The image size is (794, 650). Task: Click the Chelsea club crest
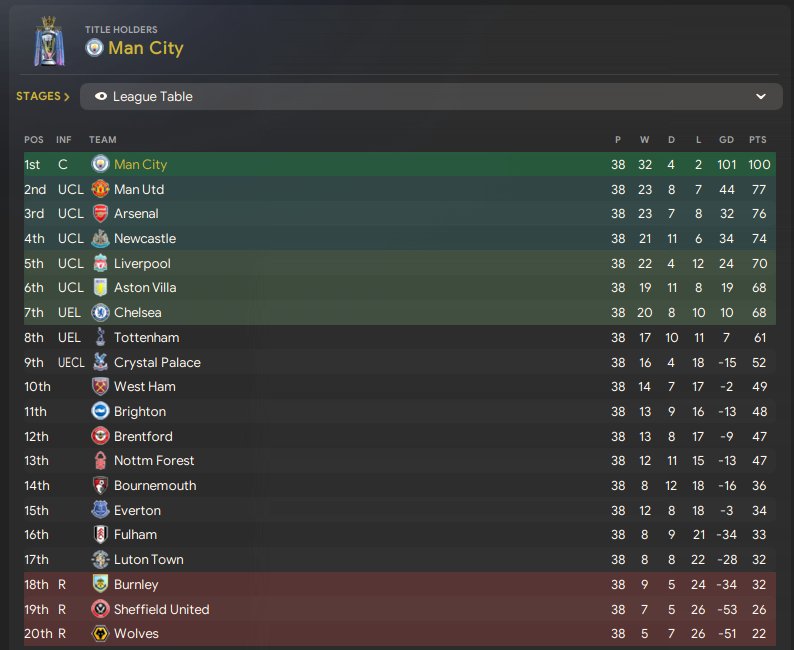point(100,312)
